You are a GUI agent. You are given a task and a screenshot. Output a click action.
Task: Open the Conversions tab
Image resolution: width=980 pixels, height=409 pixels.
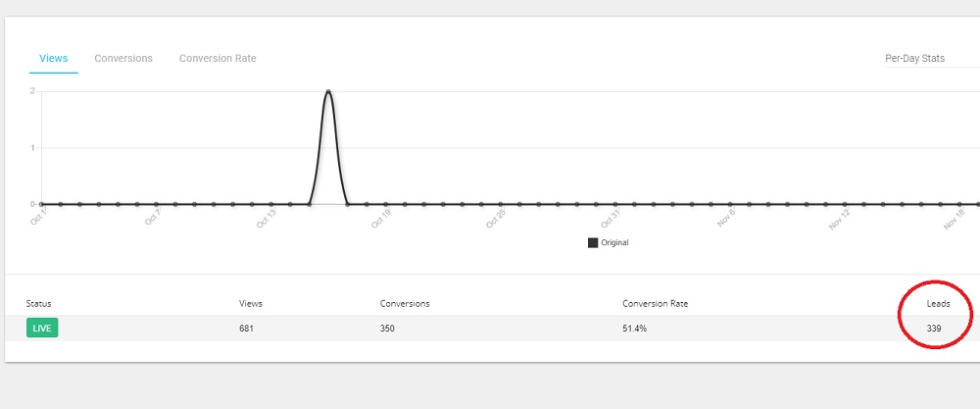[x=123, y=59]
